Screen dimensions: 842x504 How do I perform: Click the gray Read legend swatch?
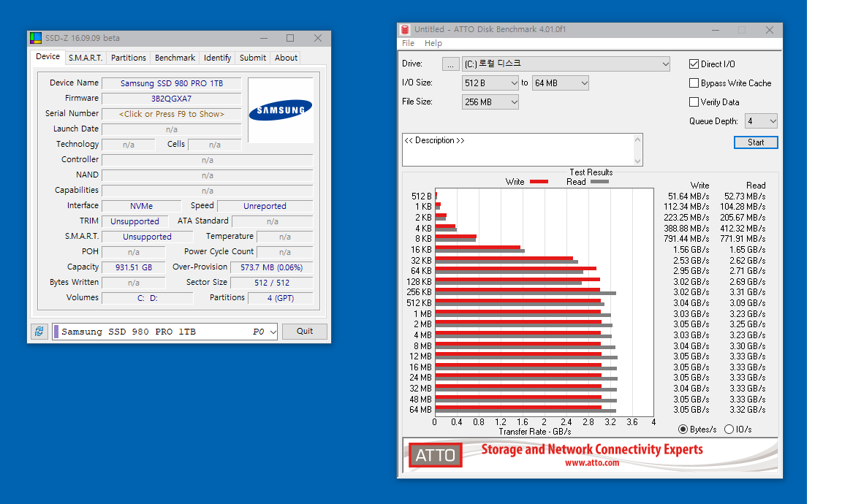599,182
